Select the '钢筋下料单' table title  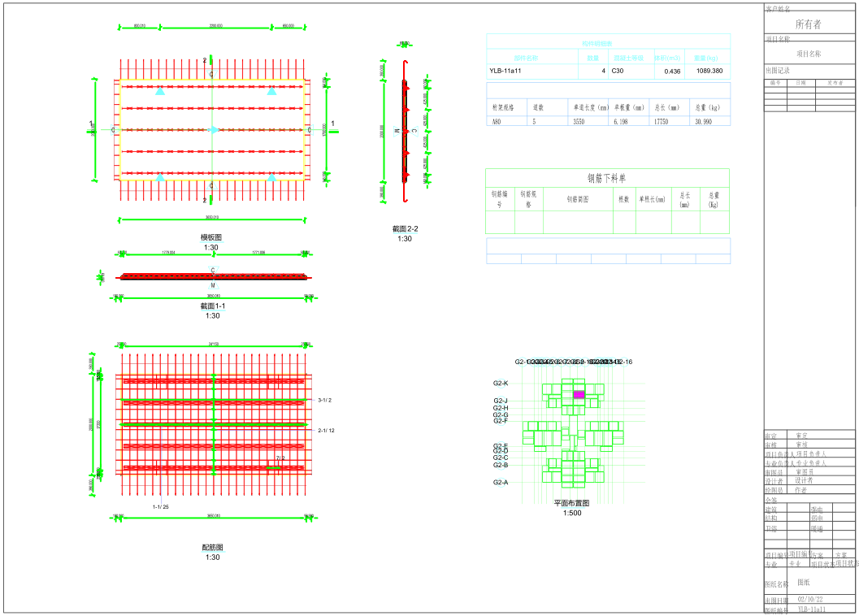click(x=607, y=178)
